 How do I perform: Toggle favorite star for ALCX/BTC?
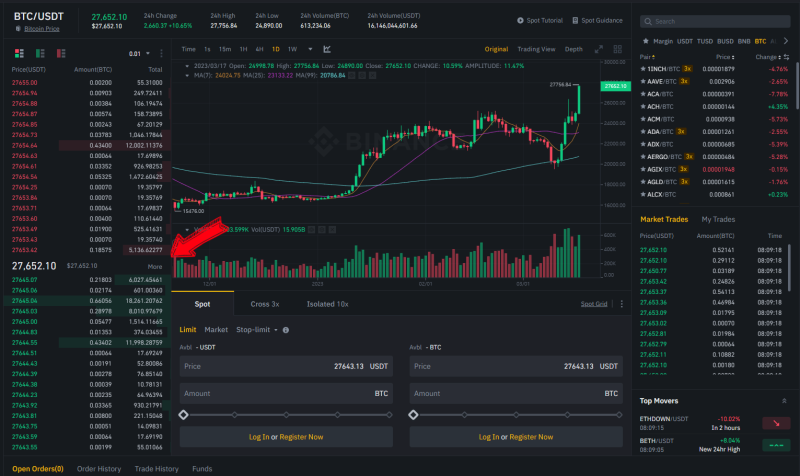tap(643, 194)
